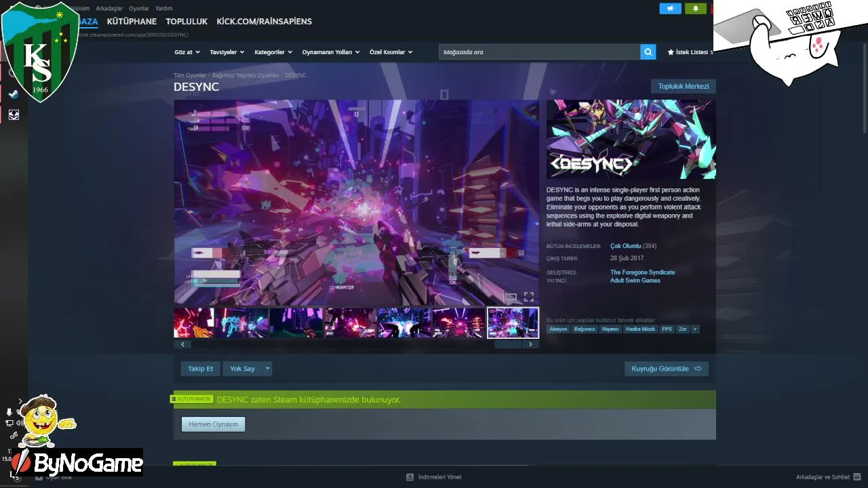
Task: Click the plus button to add a tag
Action: point(695,329)
